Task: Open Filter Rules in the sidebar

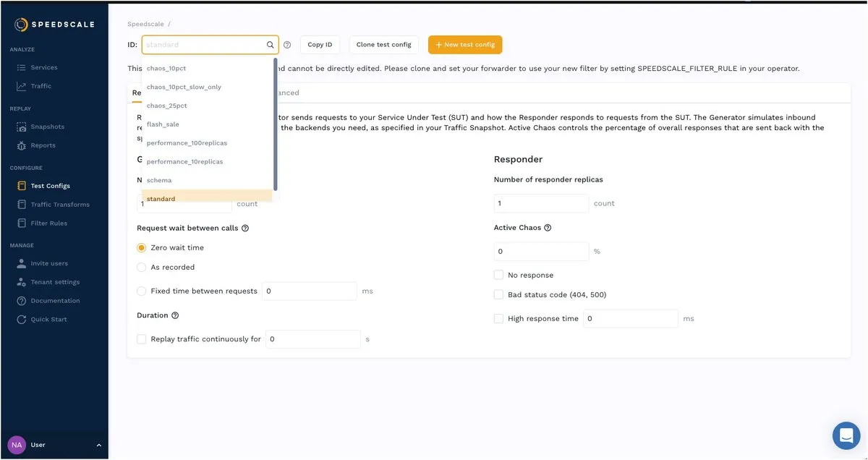Action: point(48,223)
